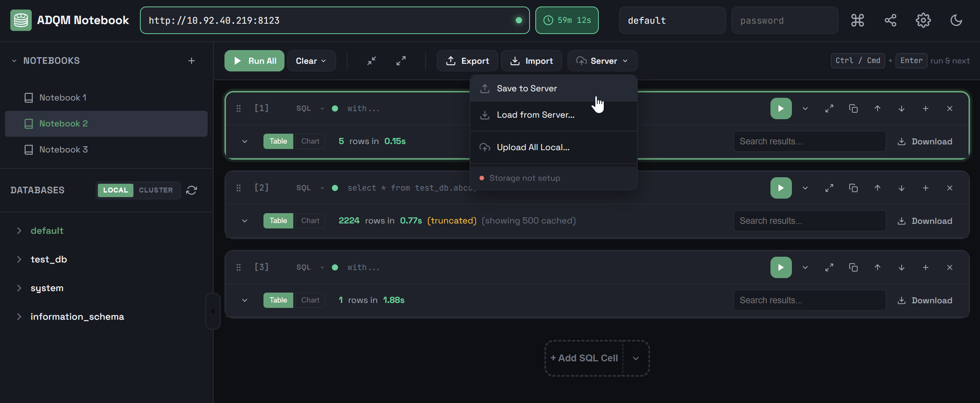Toggle dark mode moon icon

click(x=956, y=20)
